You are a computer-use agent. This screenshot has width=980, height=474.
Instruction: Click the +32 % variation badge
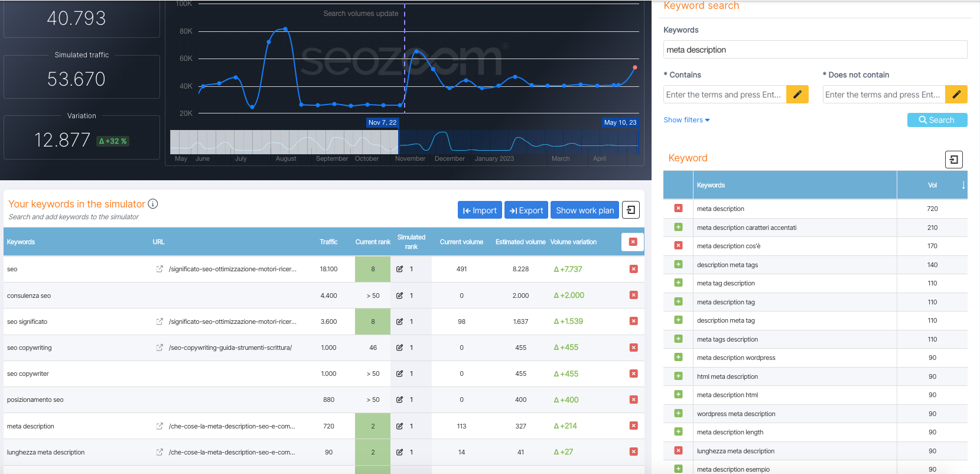pyautogui.click(x=113, y=141)
